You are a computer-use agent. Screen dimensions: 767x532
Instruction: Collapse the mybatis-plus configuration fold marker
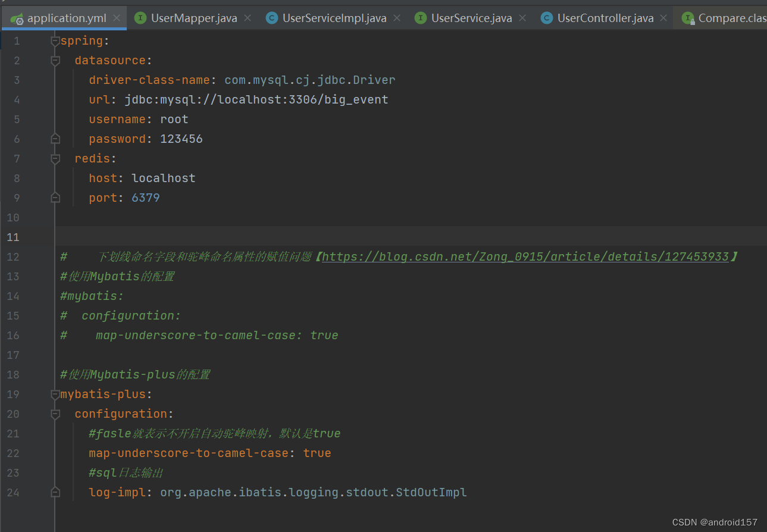pos(55,414)
